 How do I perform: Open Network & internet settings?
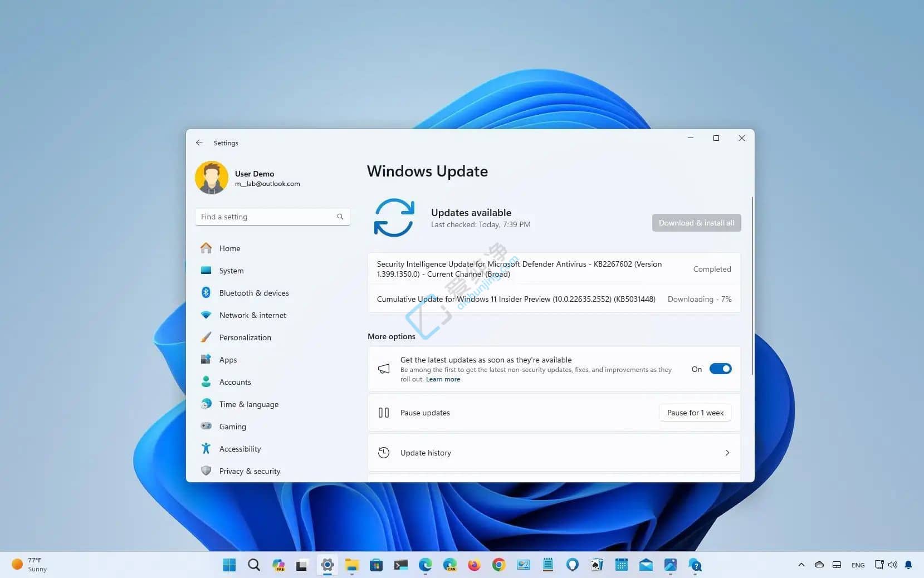click(252, 315)
